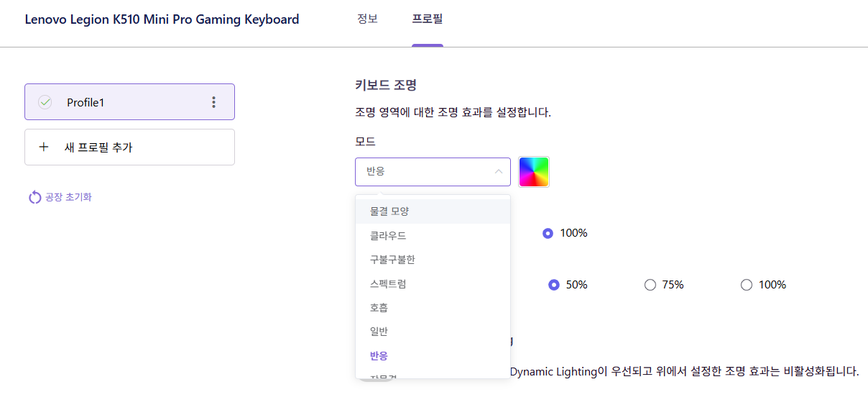The height and width of the screenshot is (410, 868).
Task: Click the factory reset circular arrow icon
Action: point(34,197)
